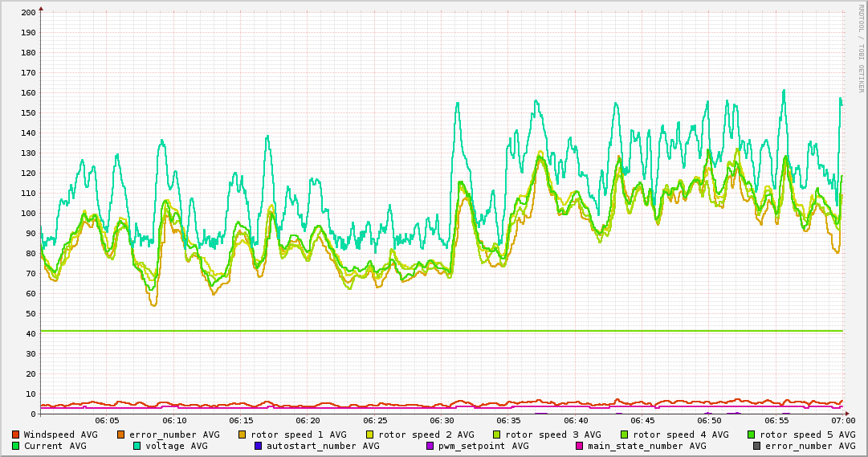Image resolution: width=868 pixels, height=457 pixels.
Task: Select 'error_number AVG' label beside gray swatch
Action: [810, 446]
